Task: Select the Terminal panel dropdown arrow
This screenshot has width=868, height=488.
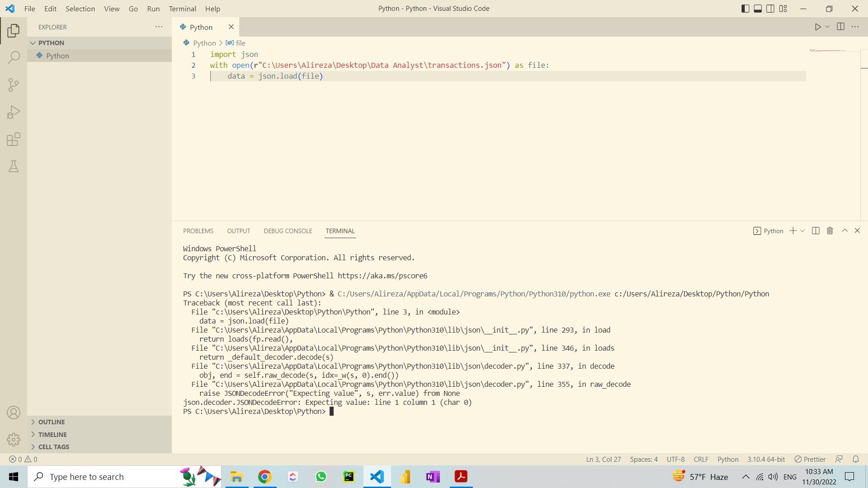Action: click(x=802, y=231)
